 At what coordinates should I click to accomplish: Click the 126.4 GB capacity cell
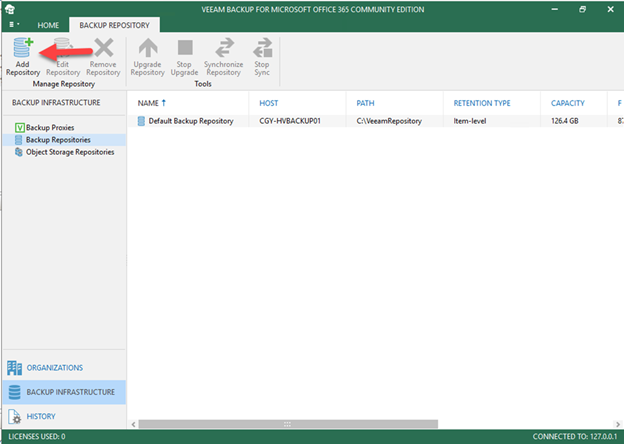(x=564, y=121)
